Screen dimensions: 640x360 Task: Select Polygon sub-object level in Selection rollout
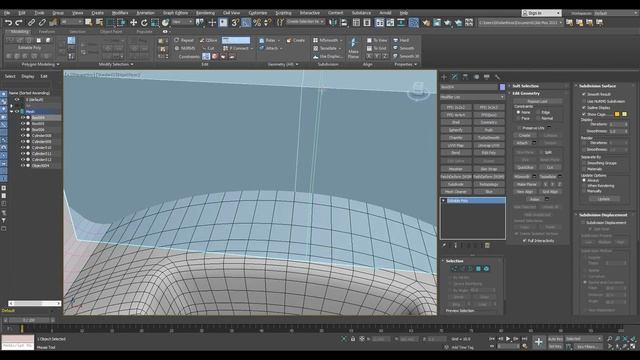coord(478,269)
